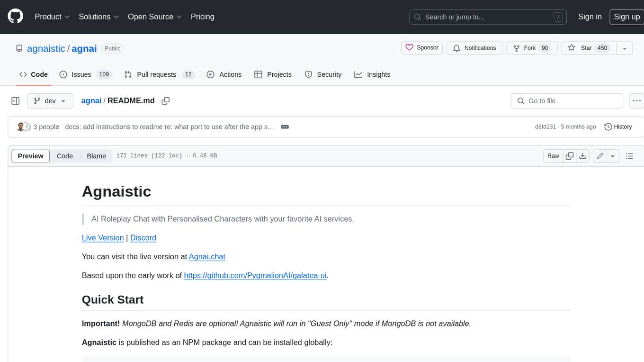Click the Issues count badge 109
The width and height of the screenshot is (644, 362).
pos(104,74)
